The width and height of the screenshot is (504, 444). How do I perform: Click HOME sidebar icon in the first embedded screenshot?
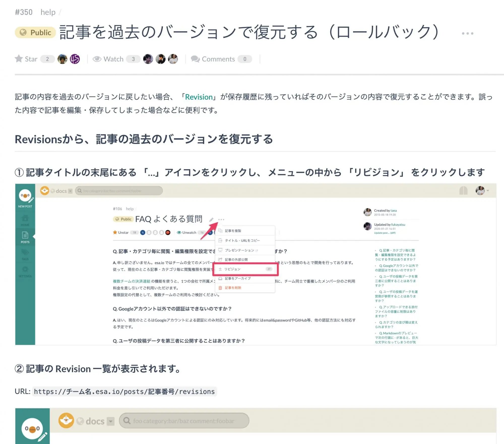pyautogui.click(x=25, y=220)
